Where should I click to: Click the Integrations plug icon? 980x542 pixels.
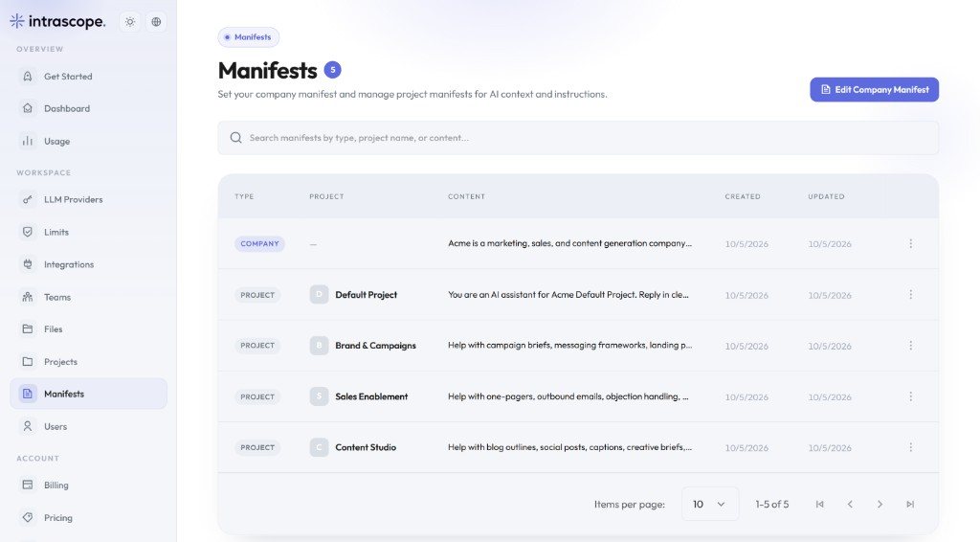[x=28, y=264]
